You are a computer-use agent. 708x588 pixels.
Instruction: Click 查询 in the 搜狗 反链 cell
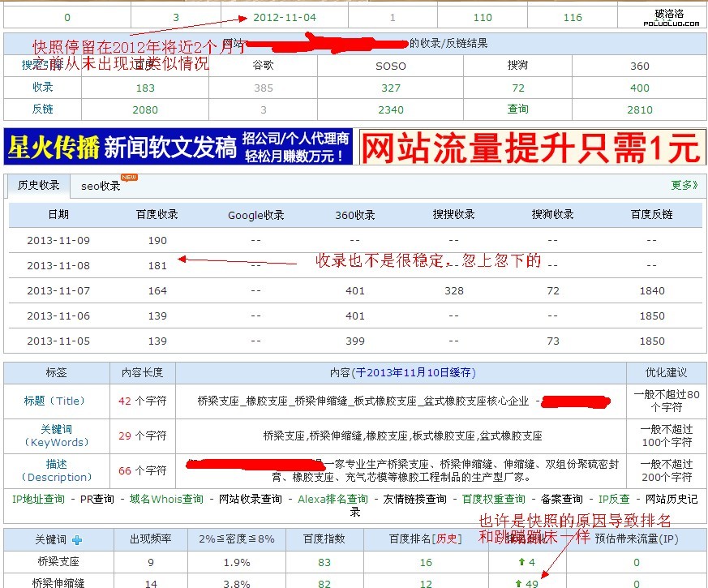[518, 109]
